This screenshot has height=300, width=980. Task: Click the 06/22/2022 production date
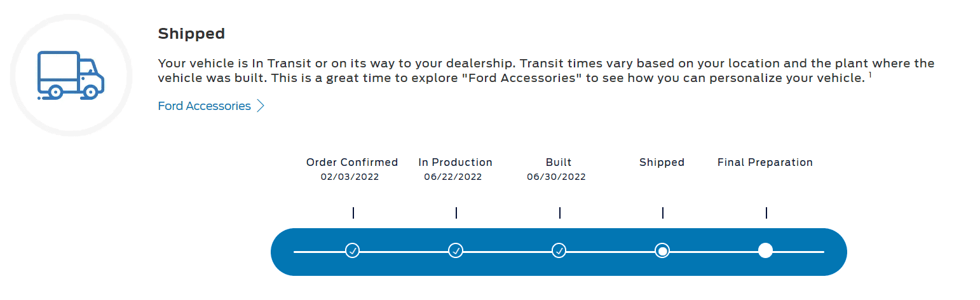click(x=453, y=177)
